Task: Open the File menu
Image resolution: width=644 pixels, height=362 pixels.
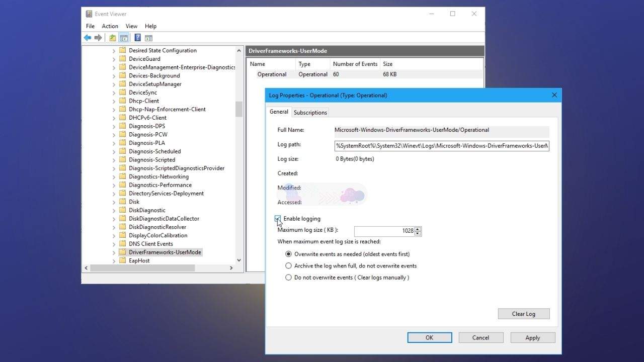Action: pyautogui.click(x=90, y=26)
